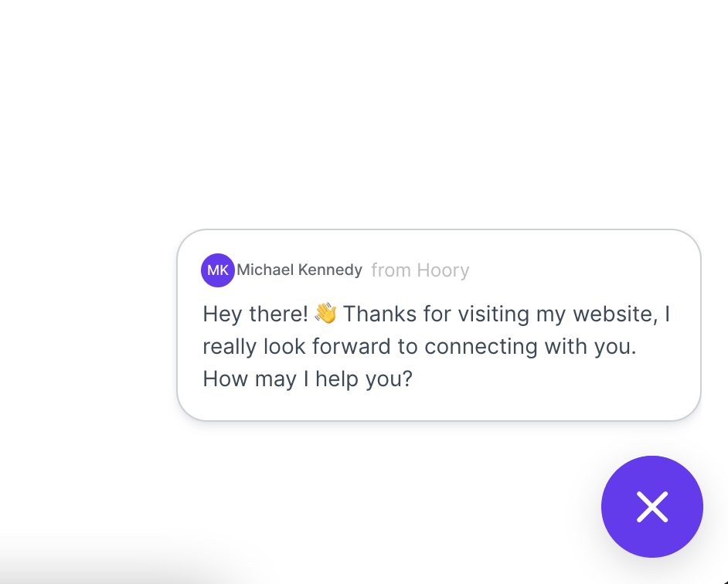Click the word 'from' before Hoory

pyautogui.click(x=391, y=270)
